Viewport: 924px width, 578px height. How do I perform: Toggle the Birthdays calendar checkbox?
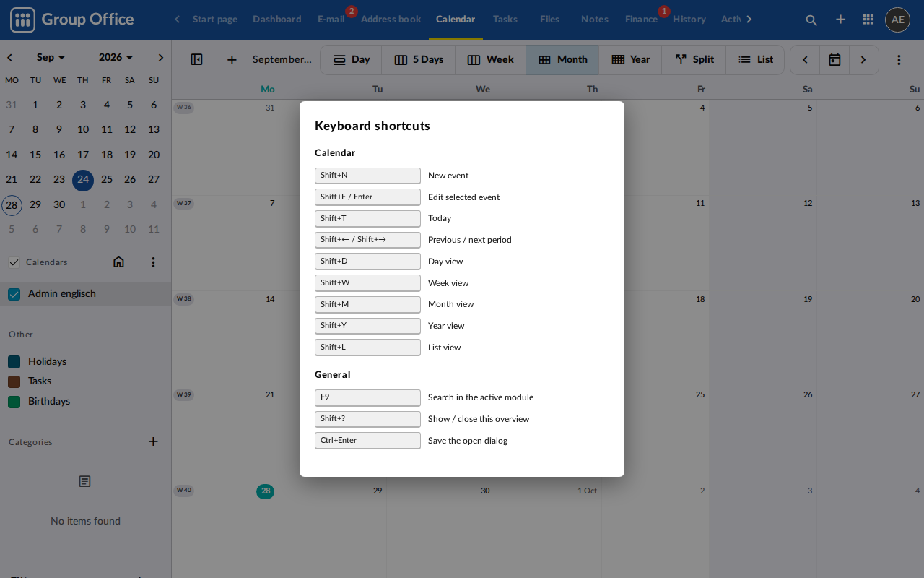pos(14,402)
